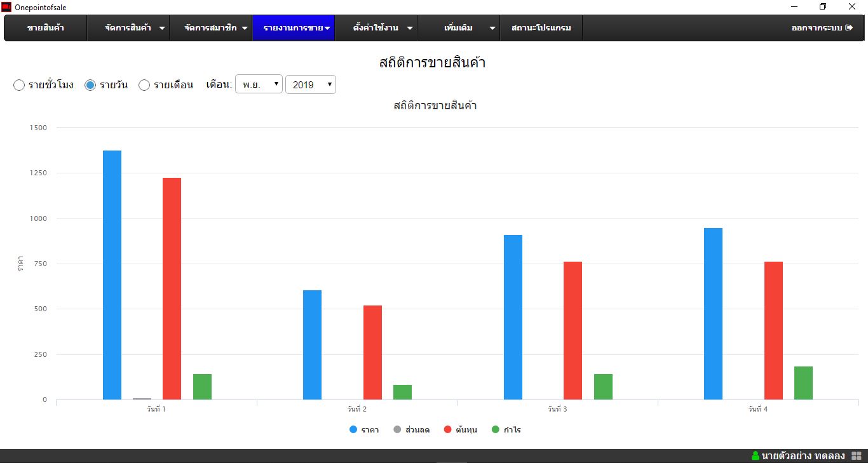Open the month dropdown showing พ.ย.

click(x=259, y=84)
